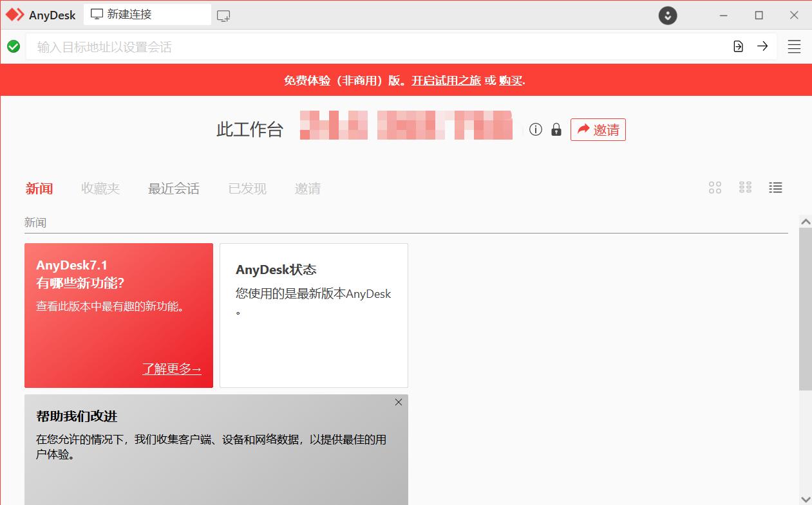Dismiss the 帮助我们改进 feedback panel

point(398,401)
